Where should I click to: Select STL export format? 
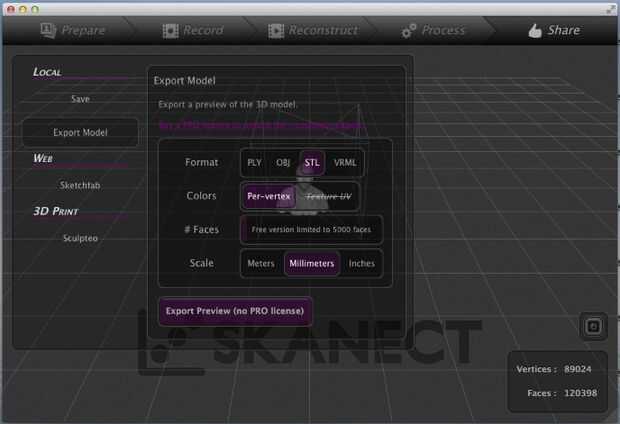coord(312,163)
